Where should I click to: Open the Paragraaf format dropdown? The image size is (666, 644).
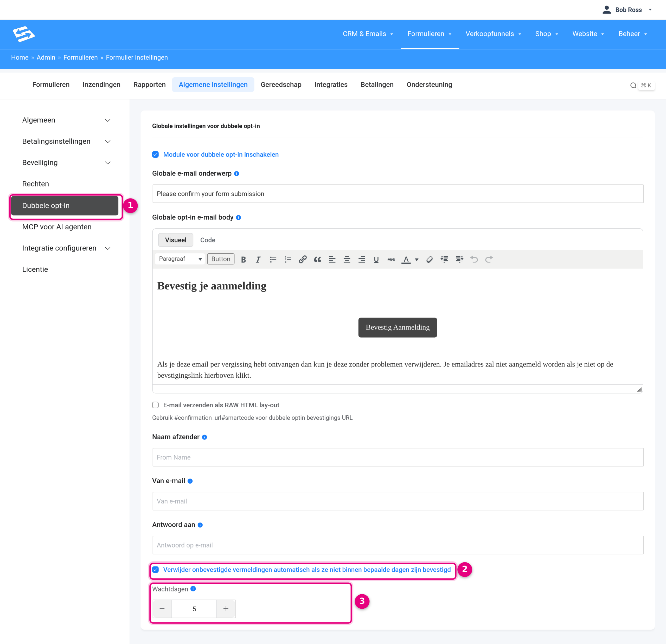click(180, 259)
